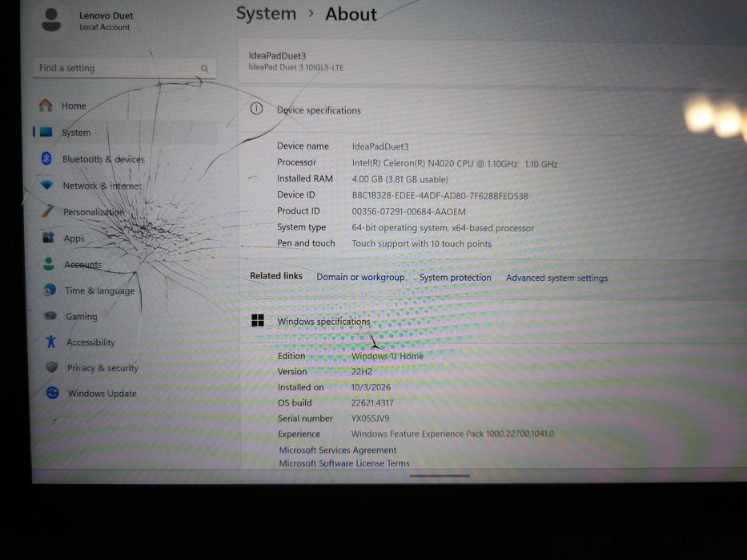747x560 pixels.
Task: Click the System monitor icon
Action: click(x=46, y=132)
